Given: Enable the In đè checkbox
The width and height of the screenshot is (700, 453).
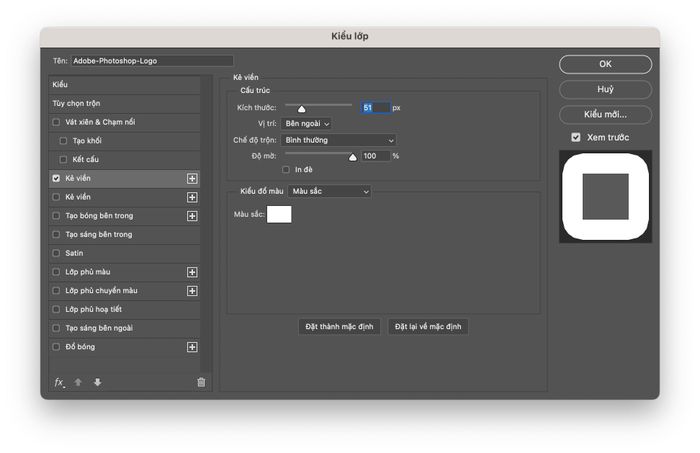Looking at the screenshot, I should (286, 170).
